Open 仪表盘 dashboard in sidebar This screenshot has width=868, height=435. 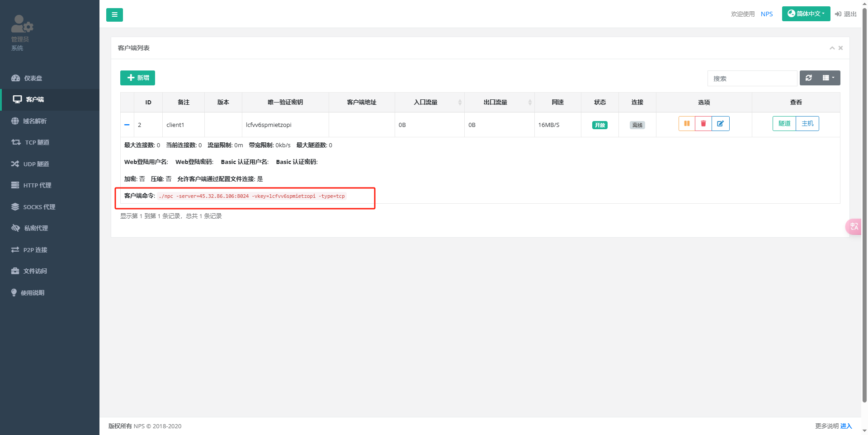point(33,78)
